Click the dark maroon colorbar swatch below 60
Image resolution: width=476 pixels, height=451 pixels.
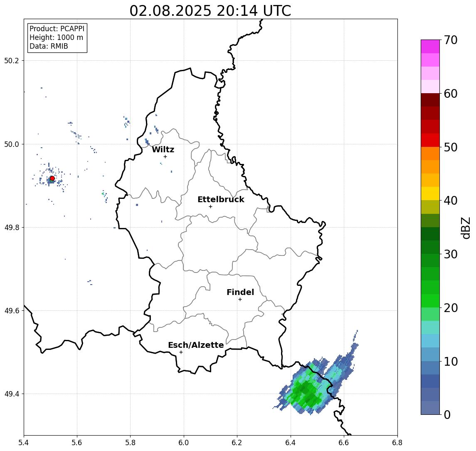430,100
